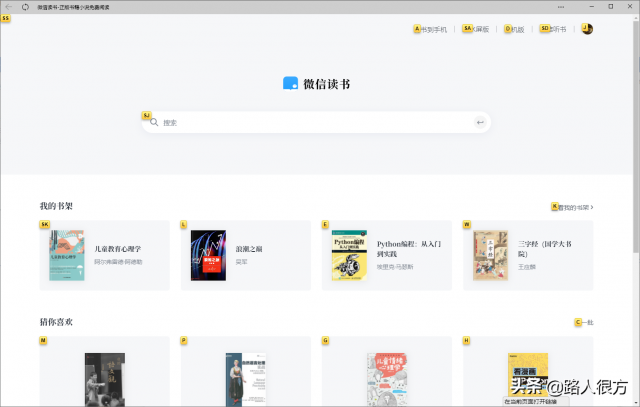Click the 我的书架 section heading
This screenshot has width=640, height=407.
pos(56,206)
